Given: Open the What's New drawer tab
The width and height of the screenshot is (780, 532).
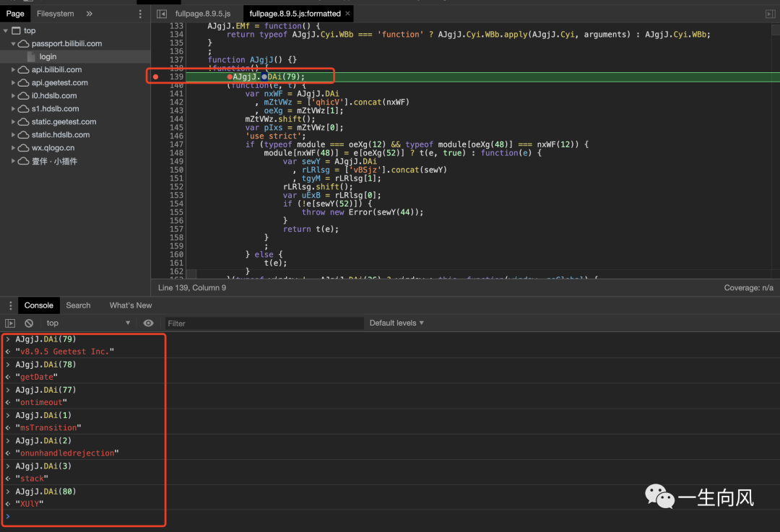Looking at the screenshot, I should point(130,305).
